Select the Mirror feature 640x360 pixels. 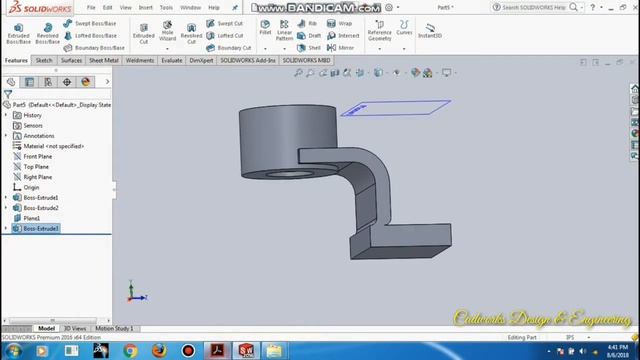tap(340, 48)
